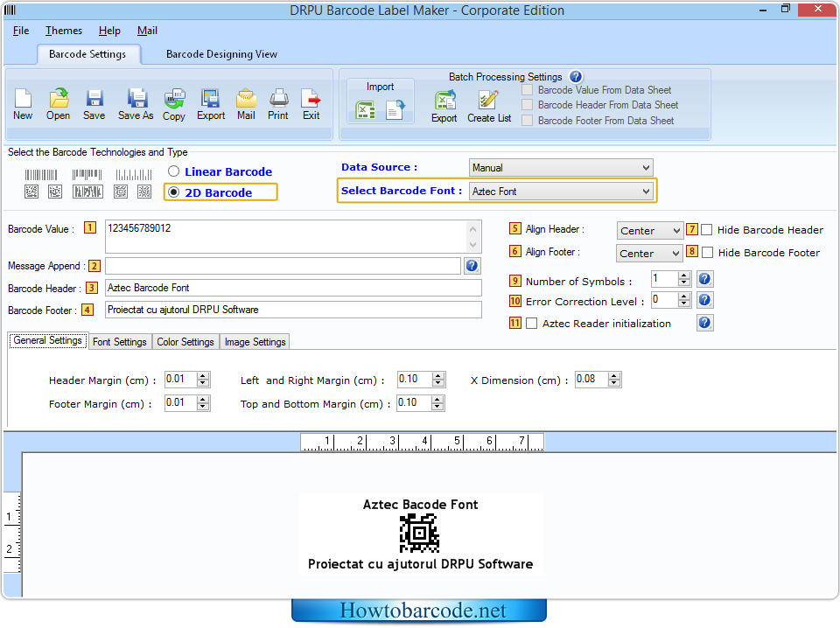The width and height of the screenshot is (840, 628).
Task: Open help for Number of Symbols
Action: coord(704,279)
